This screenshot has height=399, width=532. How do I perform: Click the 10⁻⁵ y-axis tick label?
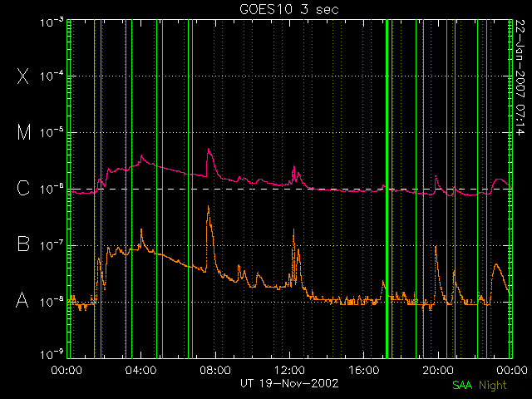[52, 132]
